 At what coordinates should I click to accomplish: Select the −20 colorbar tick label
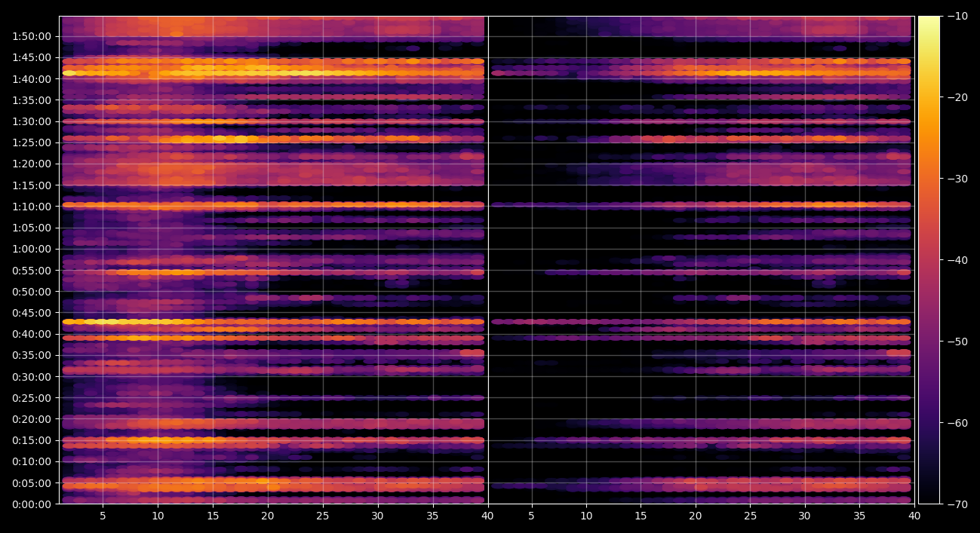(x=957, y=97)
